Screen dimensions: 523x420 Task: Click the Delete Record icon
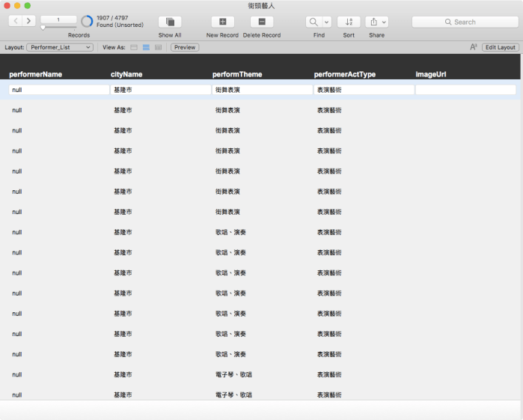tap(261, 22)
